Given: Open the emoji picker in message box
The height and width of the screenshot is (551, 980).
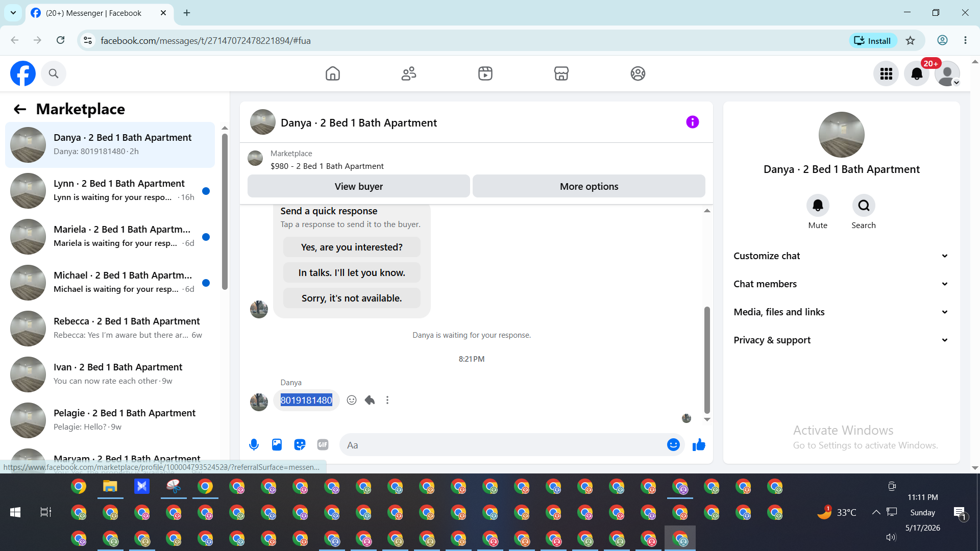Looking at the screenshot, I should click(673, 445).
